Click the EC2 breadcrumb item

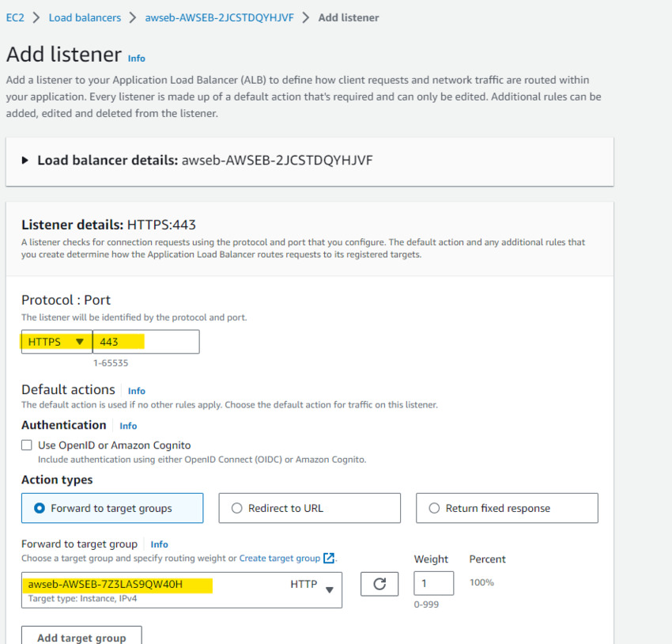[x=15, y=17]
